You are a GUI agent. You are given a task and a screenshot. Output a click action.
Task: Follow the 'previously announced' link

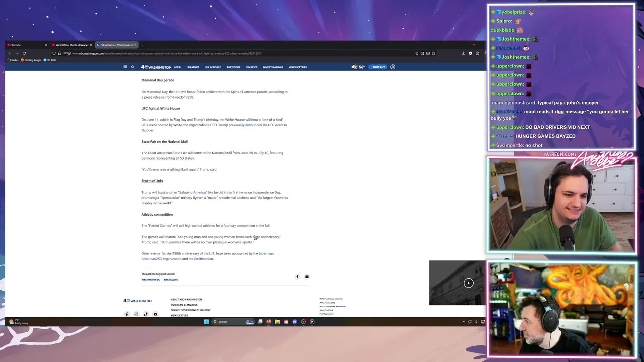click(245, 125)
